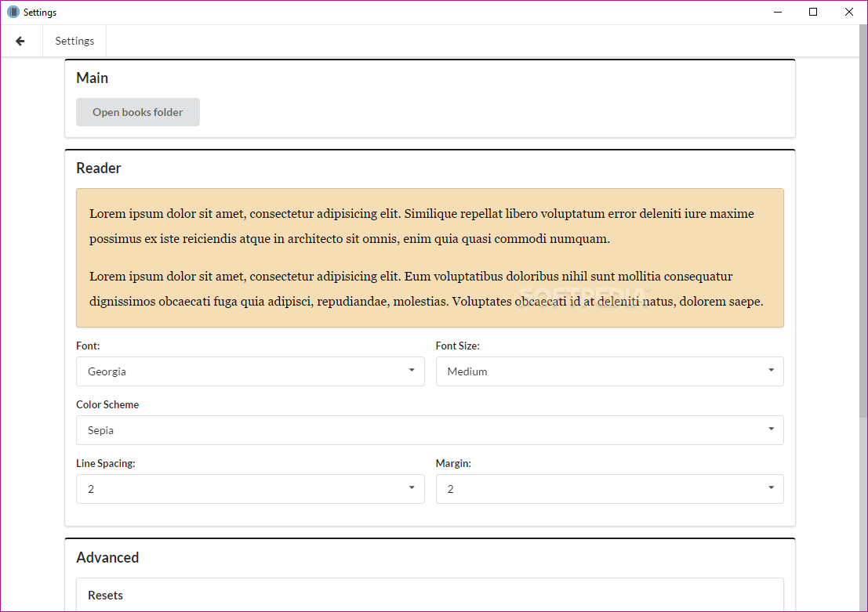Click the Main section heading
Image resolution: width=868 pixels, height=612 pixels.
(x=92, y=78)
